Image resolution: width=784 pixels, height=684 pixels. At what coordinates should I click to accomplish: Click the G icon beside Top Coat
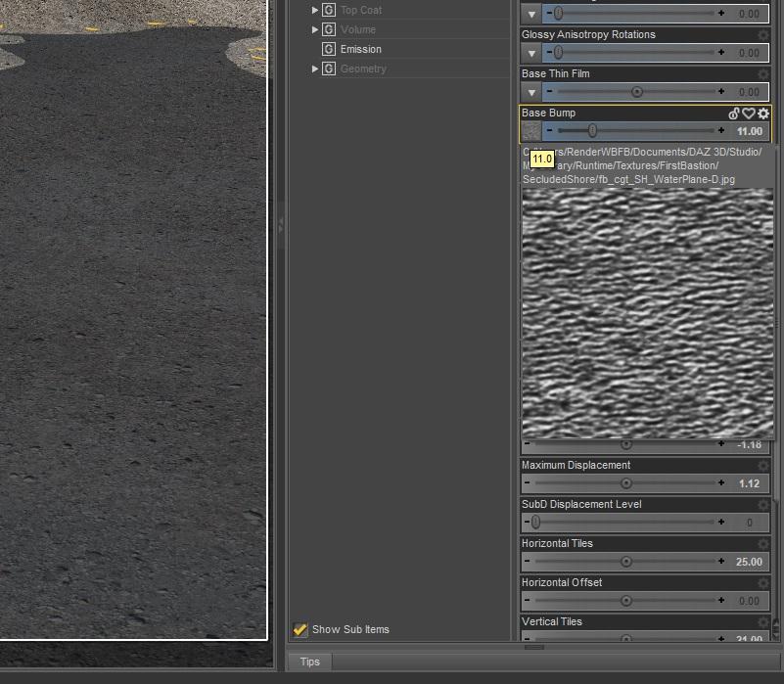pos(329,10)
